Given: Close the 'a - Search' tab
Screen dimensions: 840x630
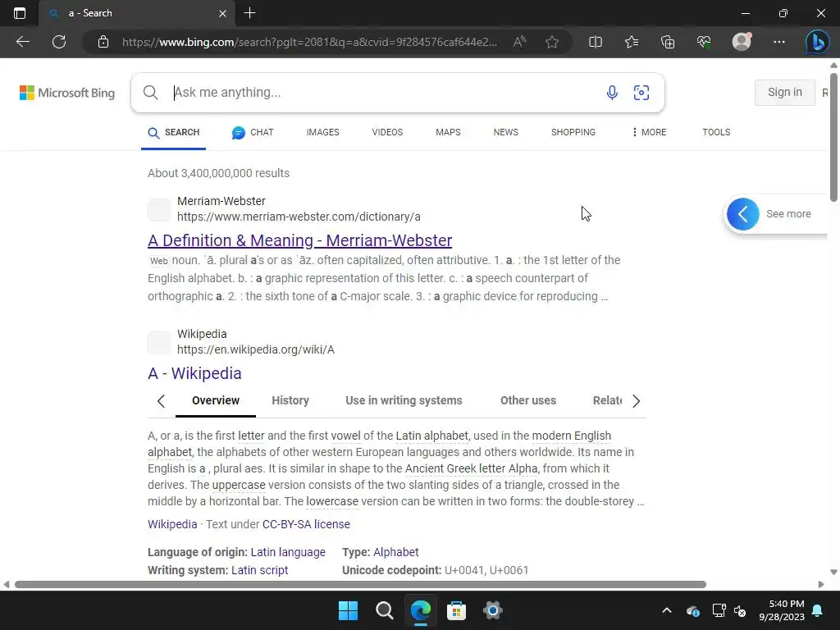Looking at the screenshot, I should (x=222, y=13).
